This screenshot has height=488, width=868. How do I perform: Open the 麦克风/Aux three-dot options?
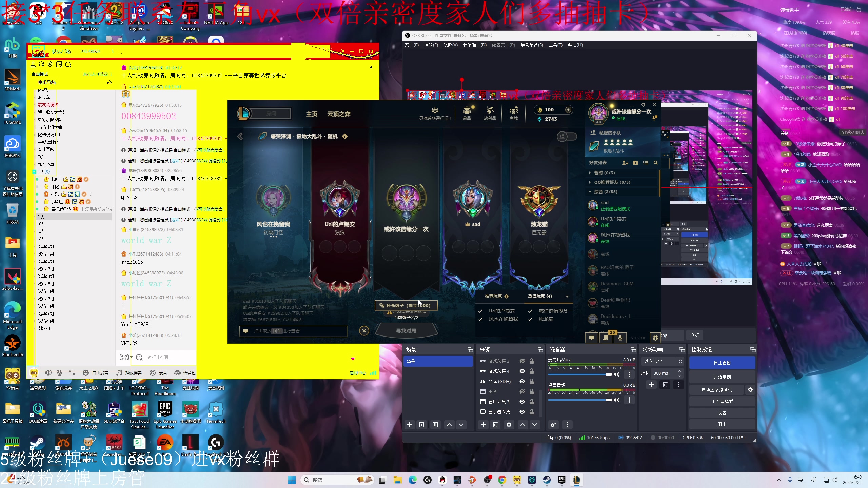click(629, 374)
